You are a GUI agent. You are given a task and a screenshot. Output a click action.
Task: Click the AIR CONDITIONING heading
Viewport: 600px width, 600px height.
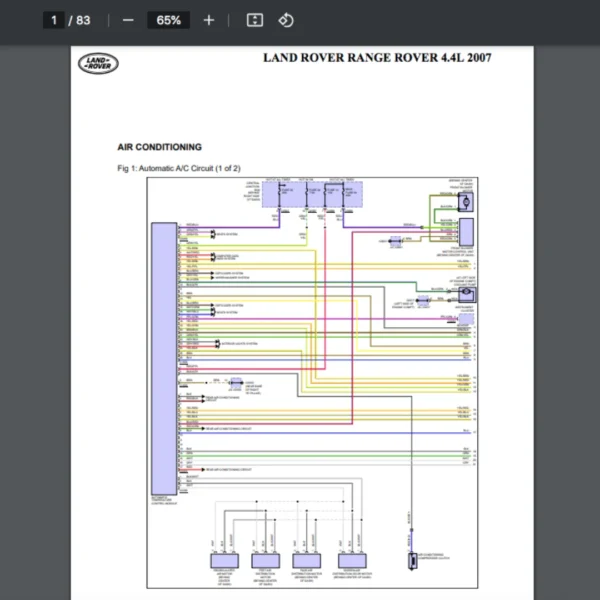click(x=159, y=147)
